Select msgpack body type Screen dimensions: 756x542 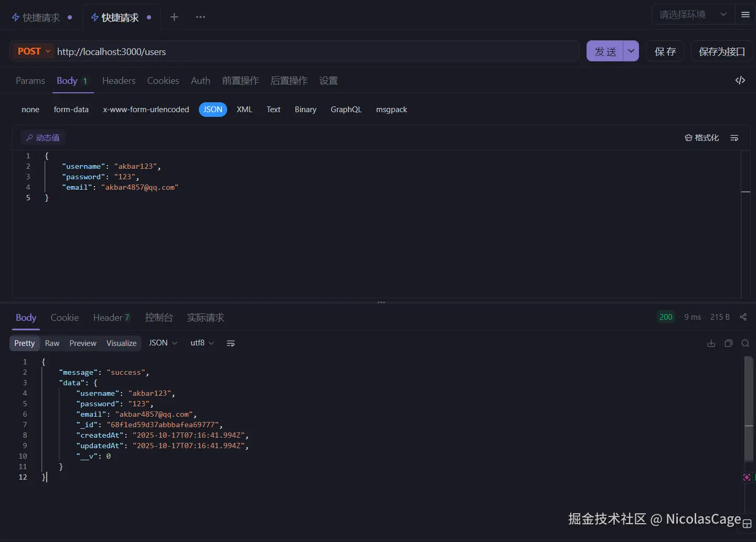tap(391, 110)
